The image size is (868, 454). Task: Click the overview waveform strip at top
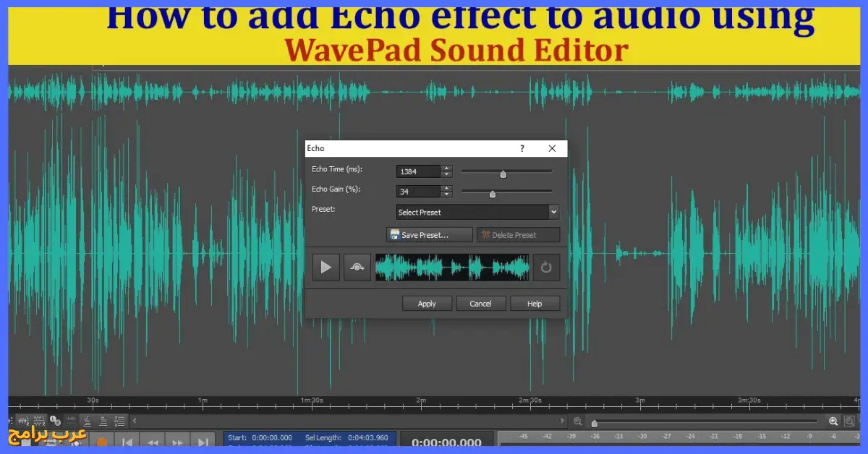[x=434, y=92]
